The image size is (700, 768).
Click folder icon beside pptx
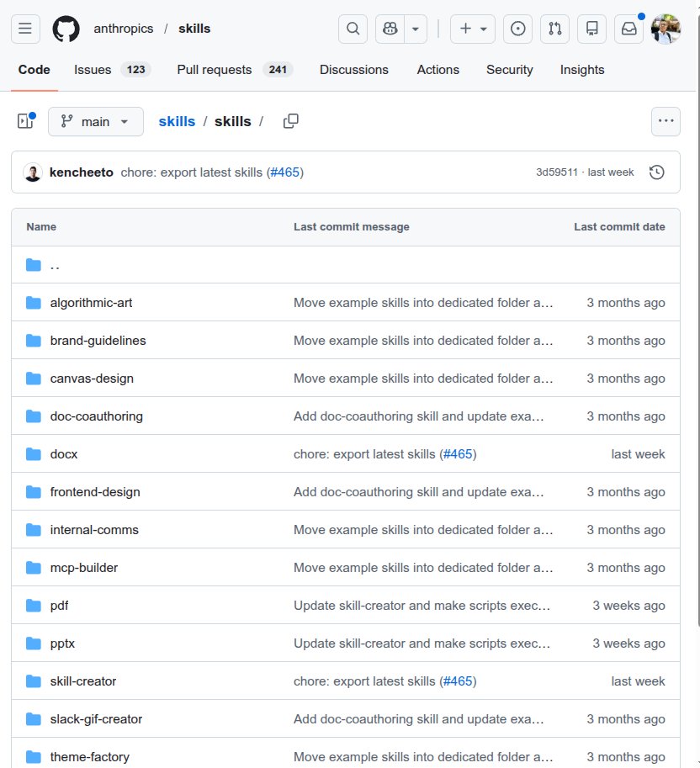(34, 644)
